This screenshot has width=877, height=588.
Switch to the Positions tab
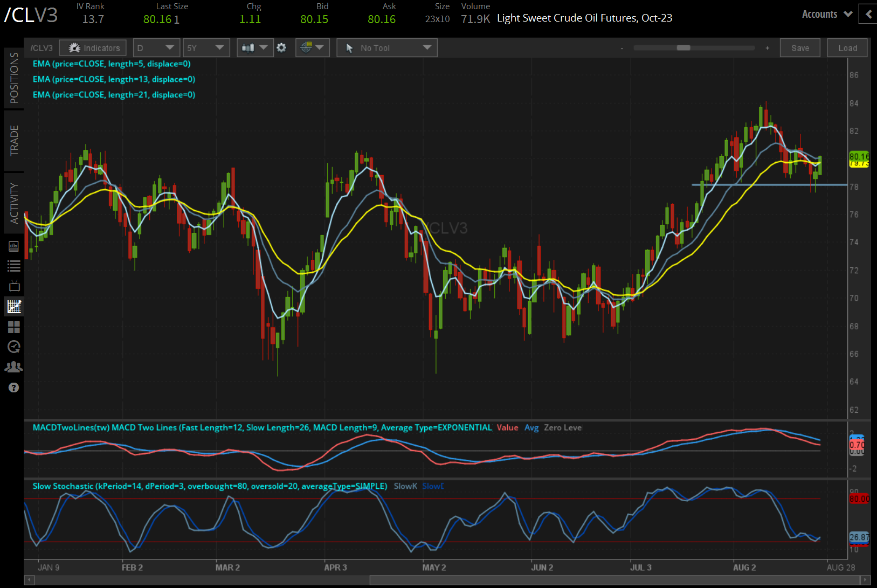point(14,78)
